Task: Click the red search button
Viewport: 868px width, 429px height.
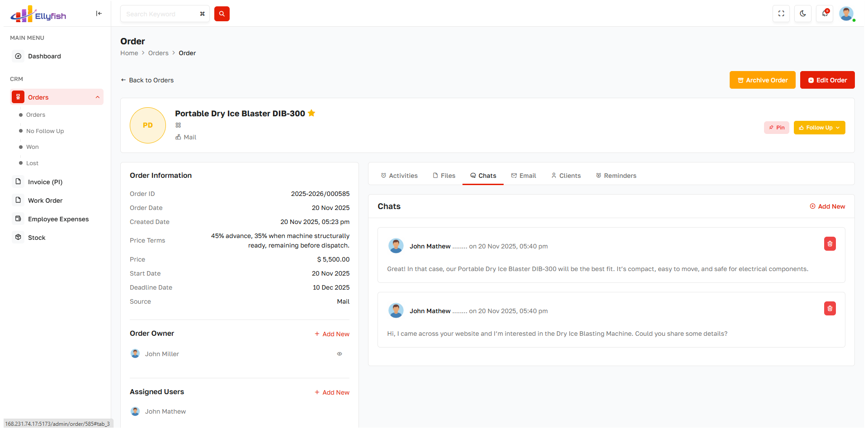Action: (222, 14)
